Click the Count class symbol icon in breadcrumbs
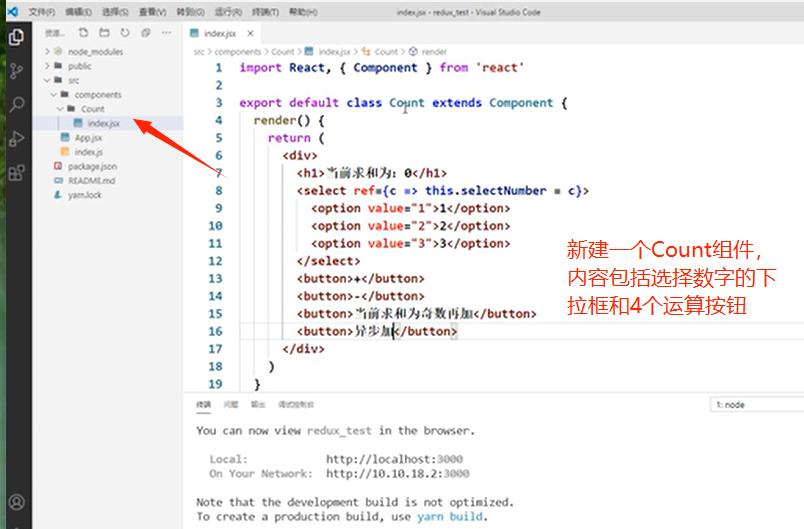Viewport: 804px width, 529px height. pos(366,51)
